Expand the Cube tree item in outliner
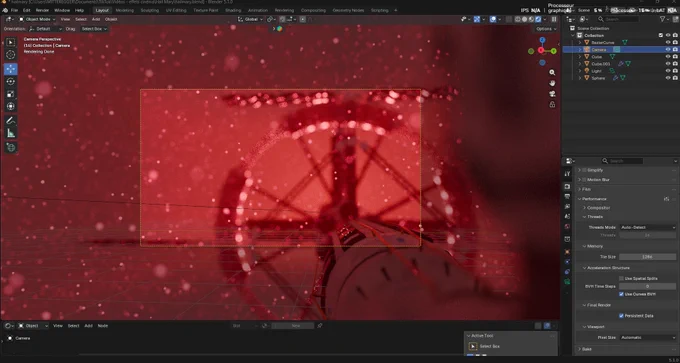Image resolution: width=680 pixels, height=363 pixels. (580, 57)
